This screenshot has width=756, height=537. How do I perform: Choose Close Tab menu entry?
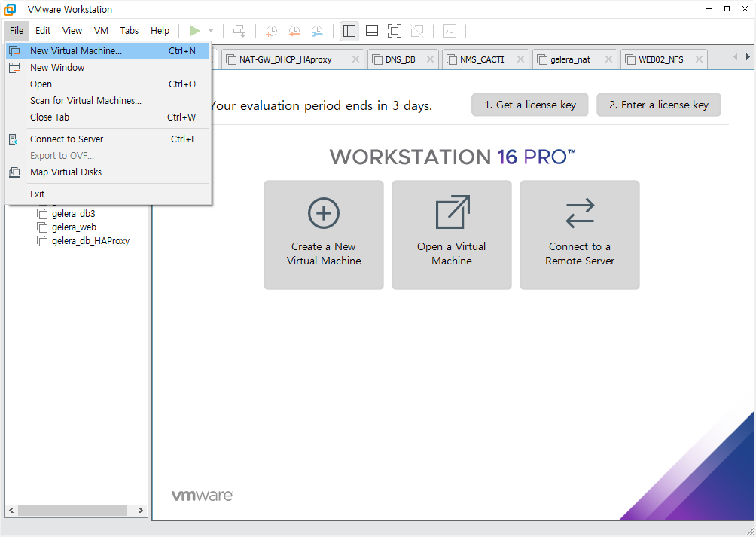point(108,117)
